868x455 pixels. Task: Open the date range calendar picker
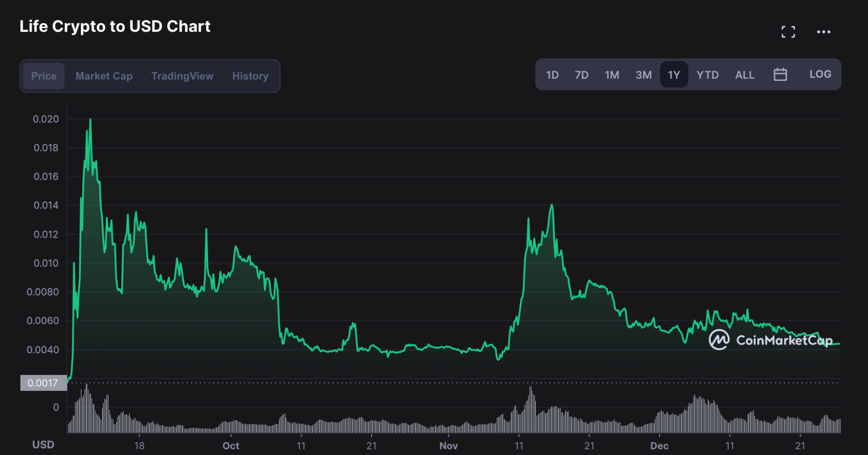[x=781, y=74]
